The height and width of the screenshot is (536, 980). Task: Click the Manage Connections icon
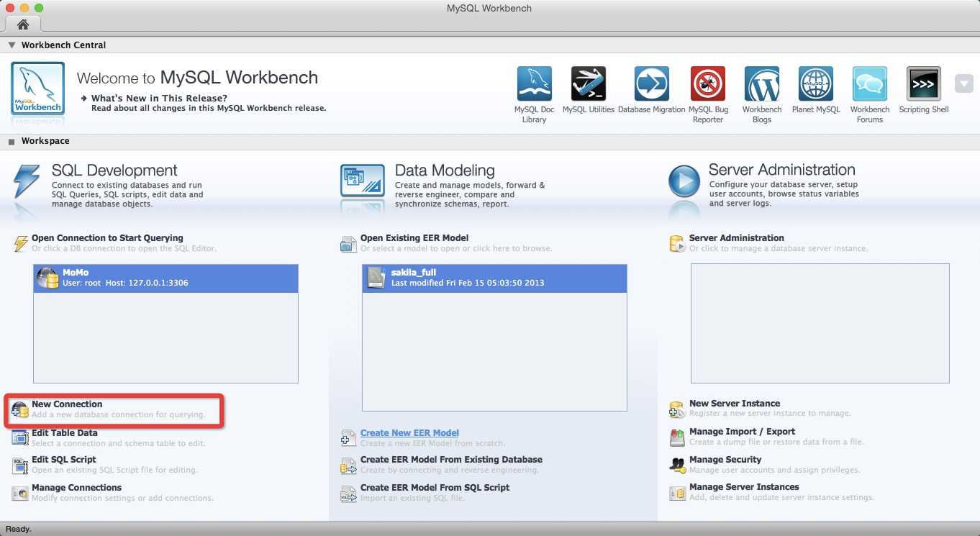pos(19,493)
